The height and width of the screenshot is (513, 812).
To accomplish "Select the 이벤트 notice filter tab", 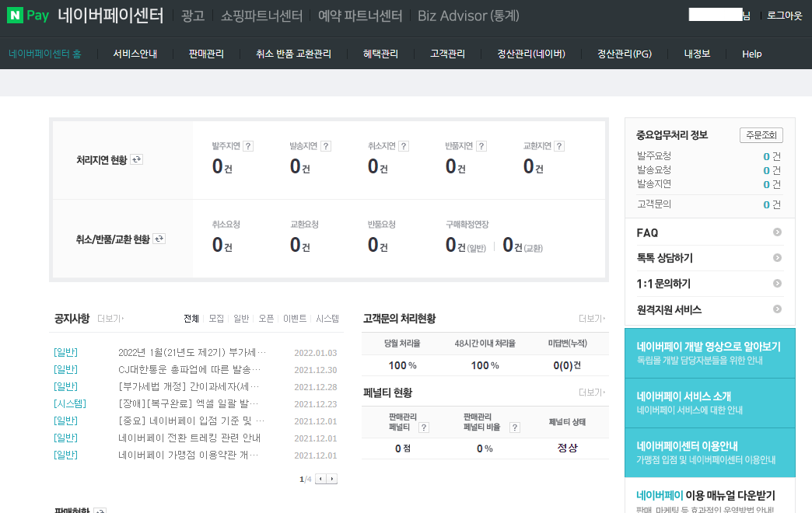I will click(x=295, y=319).
